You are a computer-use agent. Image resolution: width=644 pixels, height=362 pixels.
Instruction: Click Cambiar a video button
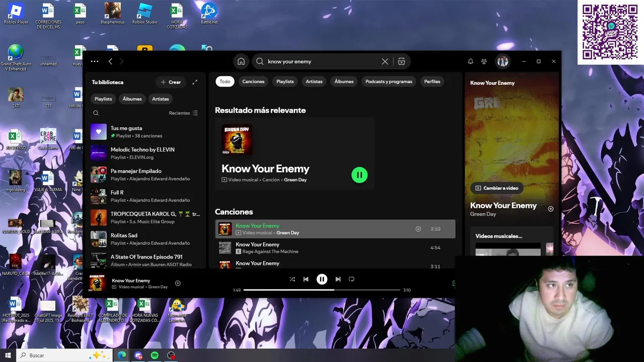(497, 188)
